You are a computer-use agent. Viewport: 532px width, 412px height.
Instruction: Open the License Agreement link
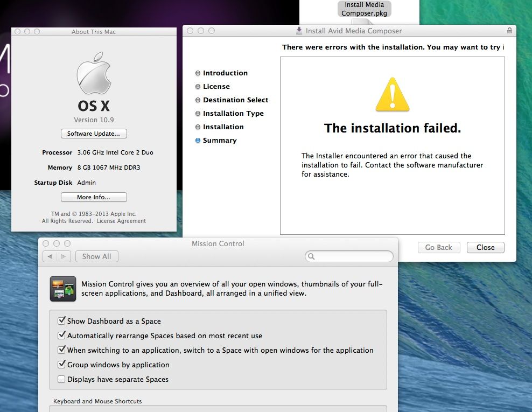click(x=121, y=221)
